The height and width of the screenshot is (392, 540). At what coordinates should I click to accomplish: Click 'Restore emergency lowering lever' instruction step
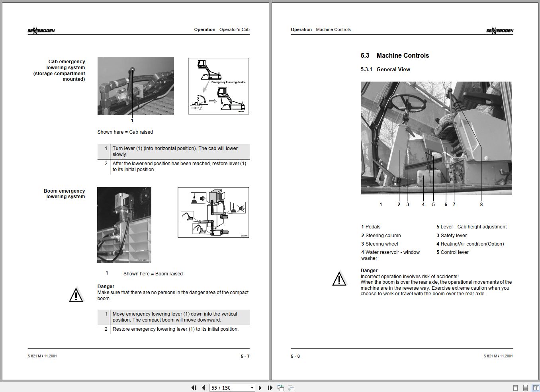point(174,329)
